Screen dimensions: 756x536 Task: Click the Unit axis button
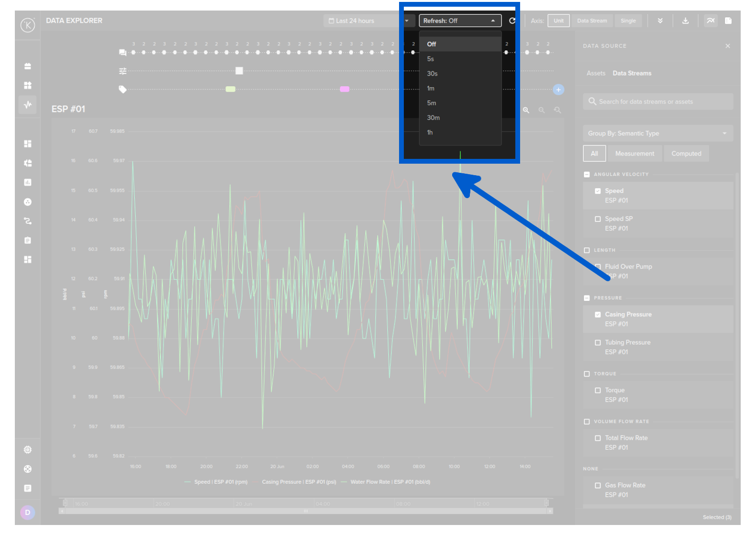pos(558,21)
